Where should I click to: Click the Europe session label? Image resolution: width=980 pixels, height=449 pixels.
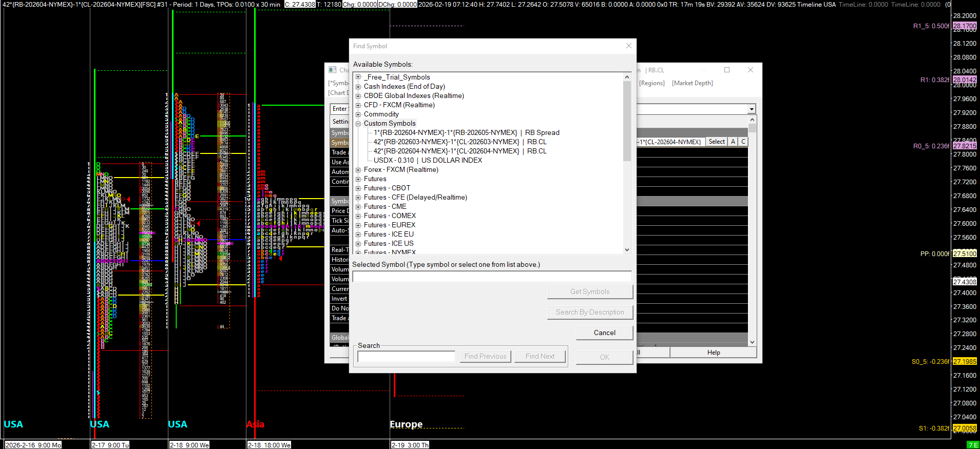[x=406, y=424]
